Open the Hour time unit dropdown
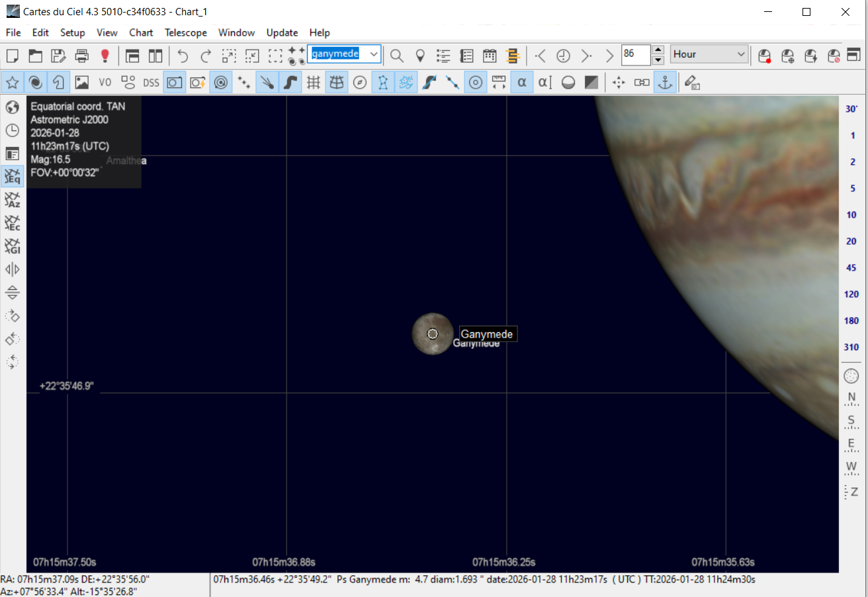The image size is (868, 597). point(709,54)
